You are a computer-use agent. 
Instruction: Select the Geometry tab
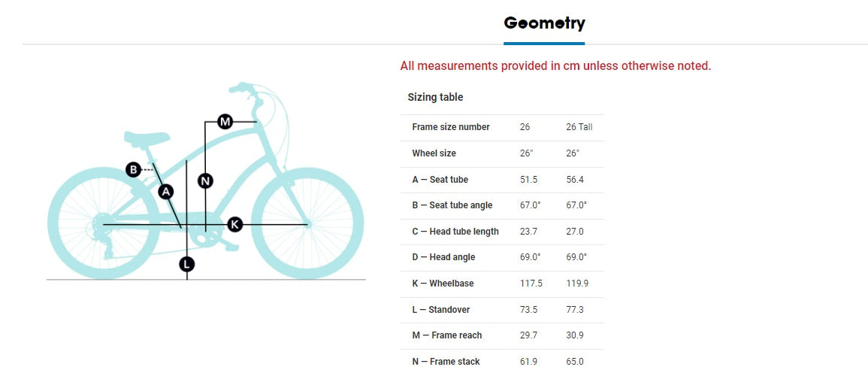click(x=544, y=23)
